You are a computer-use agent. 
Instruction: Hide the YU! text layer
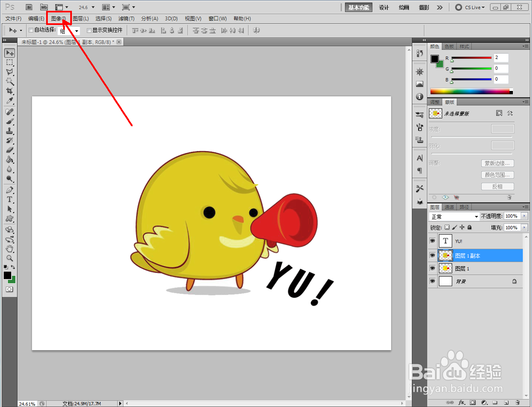point(432,241)
